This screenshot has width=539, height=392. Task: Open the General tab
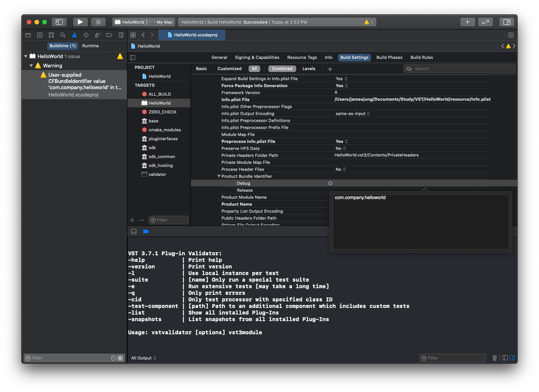[x=219, y=57]
